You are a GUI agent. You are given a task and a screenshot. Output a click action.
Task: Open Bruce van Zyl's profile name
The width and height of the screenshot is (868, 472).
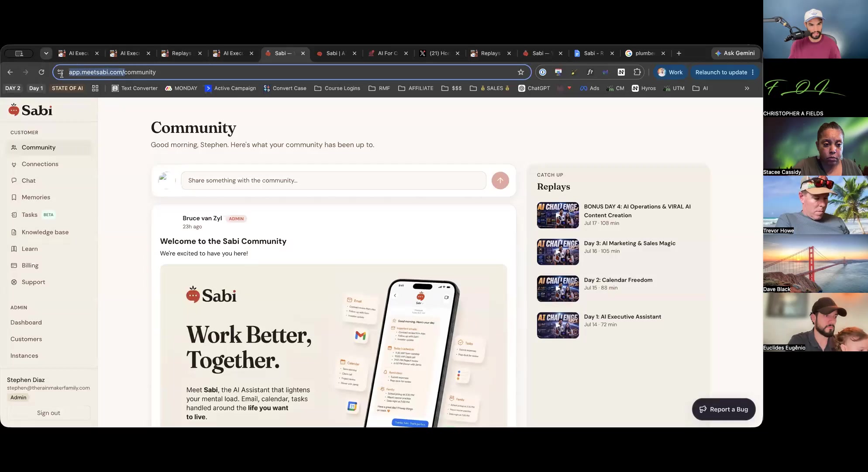(x=202, y=218)
